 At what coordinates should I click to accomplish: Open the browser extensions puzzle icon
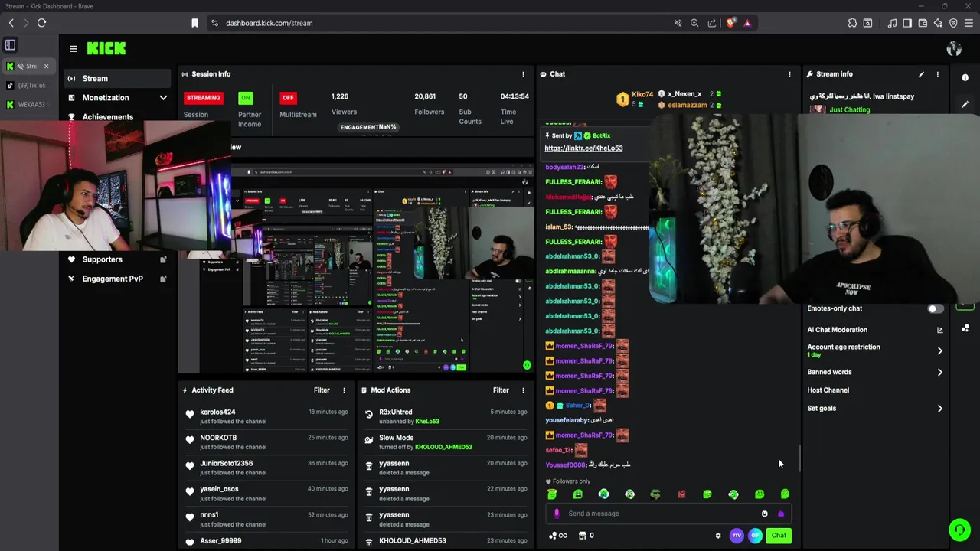[x=852, y=23]
